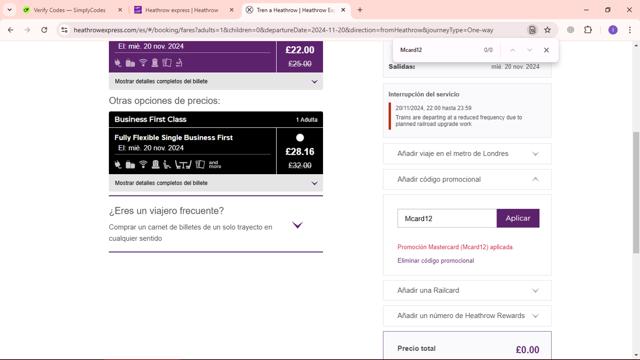
Task: Click the 'Interrupción del servicio' heading
Action: point(424,94)
